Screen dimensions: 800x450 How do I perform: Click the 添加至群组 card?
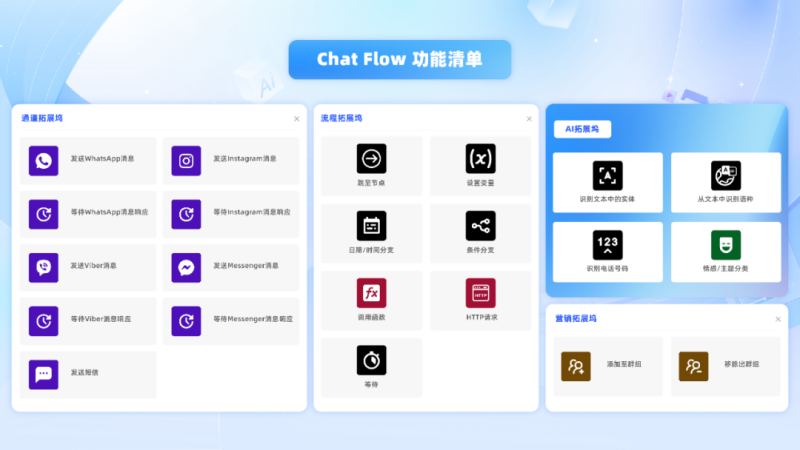click(x=608, y=366)
